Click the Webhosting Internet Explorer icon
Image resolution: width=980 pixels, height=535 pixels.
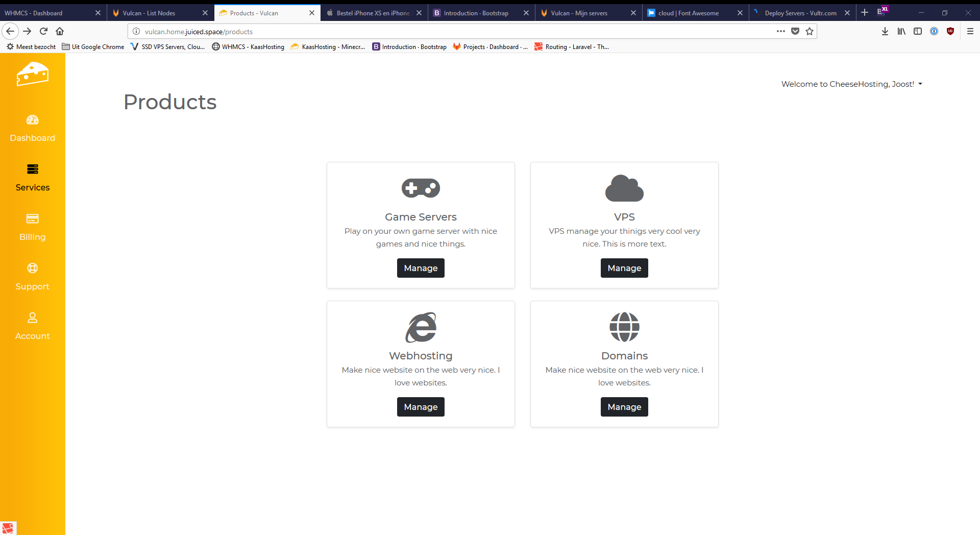point(421,327)
